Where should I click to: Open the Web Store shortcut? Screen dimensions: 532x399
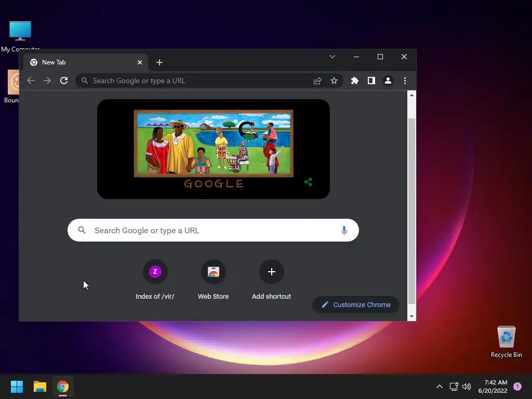(213, 280)
